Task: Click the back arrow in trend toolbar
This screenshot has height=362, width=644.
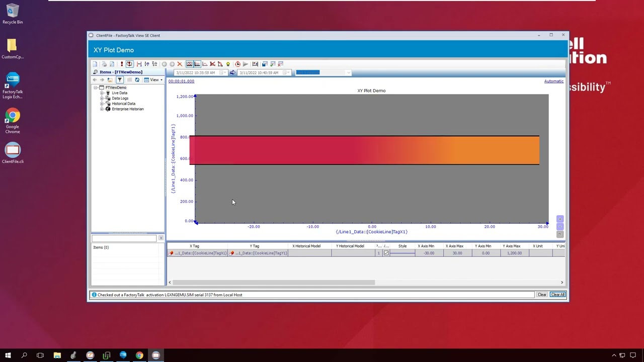Action: [x=164, y=64]
